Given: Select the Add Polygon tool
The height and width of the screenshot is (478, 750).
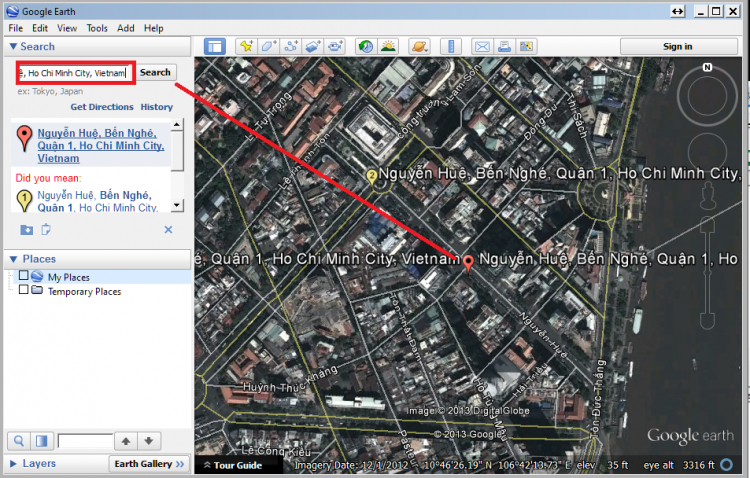Looking at the screenshot, I should 268,46.
